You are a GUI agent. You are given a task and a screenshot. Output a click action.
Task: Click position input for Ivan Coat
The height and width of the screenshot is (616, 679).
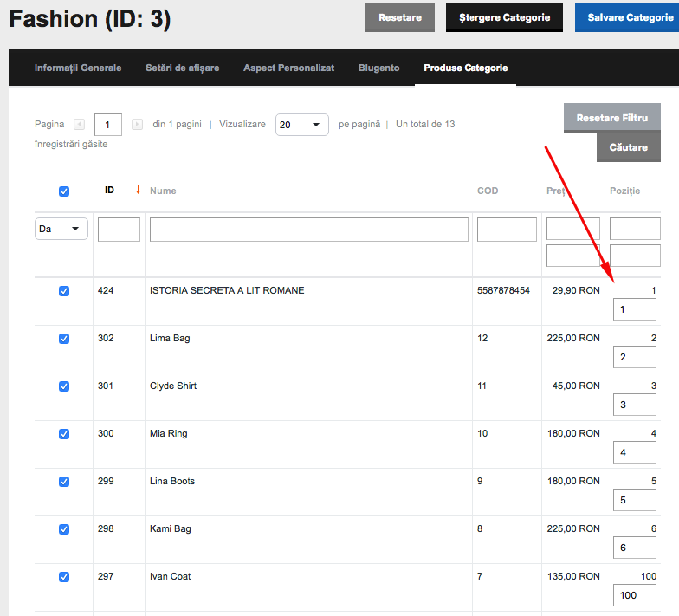(634, 595)
